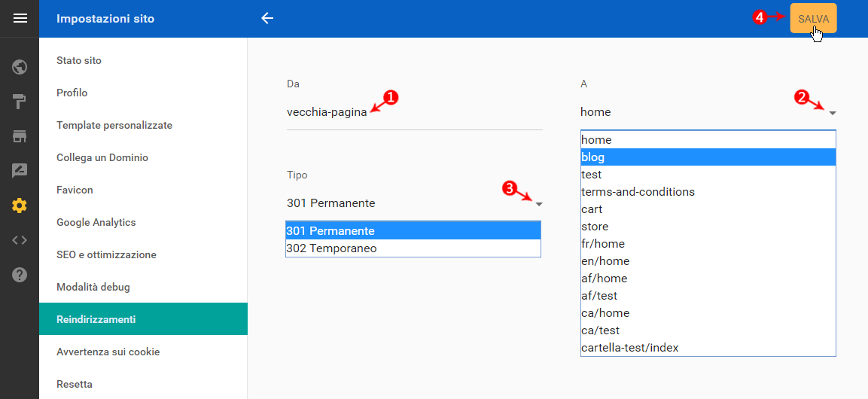The image size is (868, 399).
Task: Select '302 Temporaneo' redirect type
Action: 413,248
